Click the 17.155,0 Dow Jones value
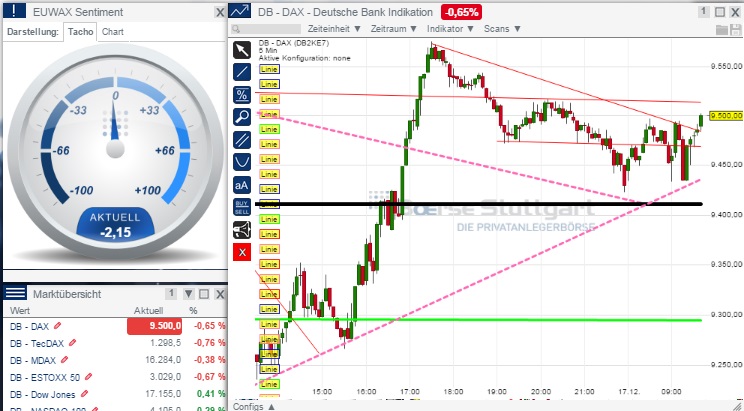This screenshot has height=411, width=744. click(x=163, y=394)
